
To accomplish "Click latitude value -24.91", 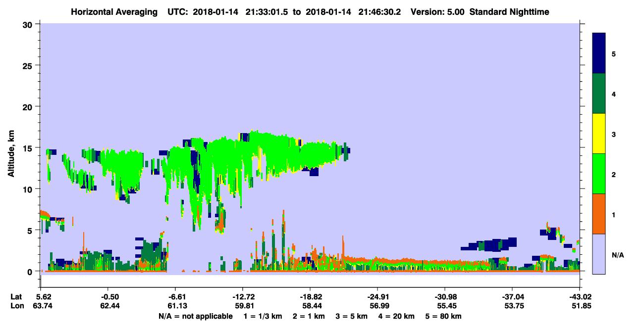I will tap(377, 297).
